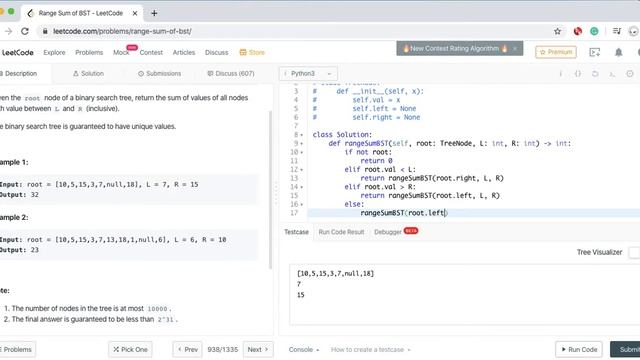Place cursor on code line 17
This screenshot has width=640, height=360.
pyautogui.click(x=473, y=213)
